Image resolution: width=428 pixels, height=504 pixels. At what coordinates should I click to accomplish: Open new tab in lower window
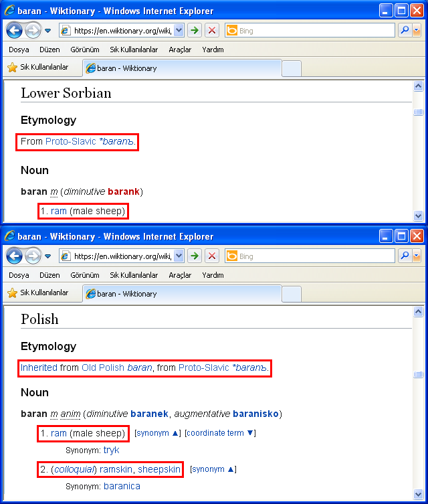pos(292,294)
